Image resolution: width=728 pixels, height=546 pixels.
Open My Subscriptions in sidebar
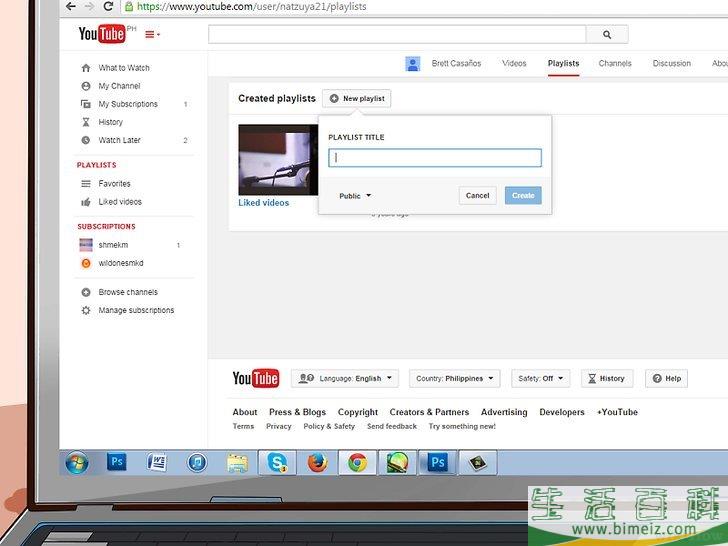point(128,104)
